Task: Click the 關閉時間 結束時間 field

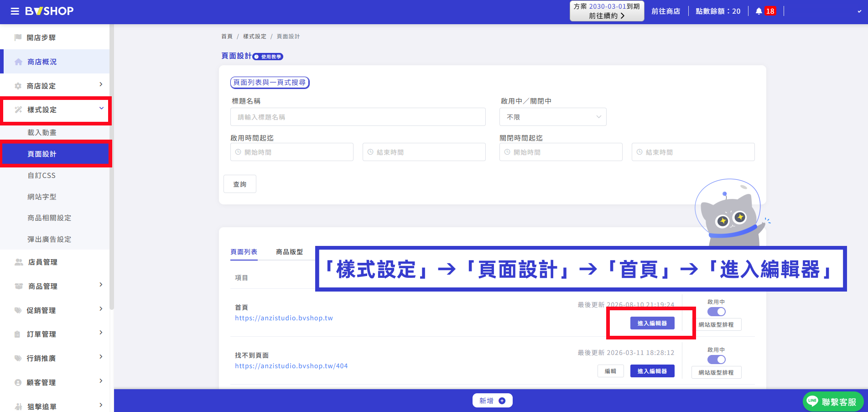Action: click(x=693, y=152)
